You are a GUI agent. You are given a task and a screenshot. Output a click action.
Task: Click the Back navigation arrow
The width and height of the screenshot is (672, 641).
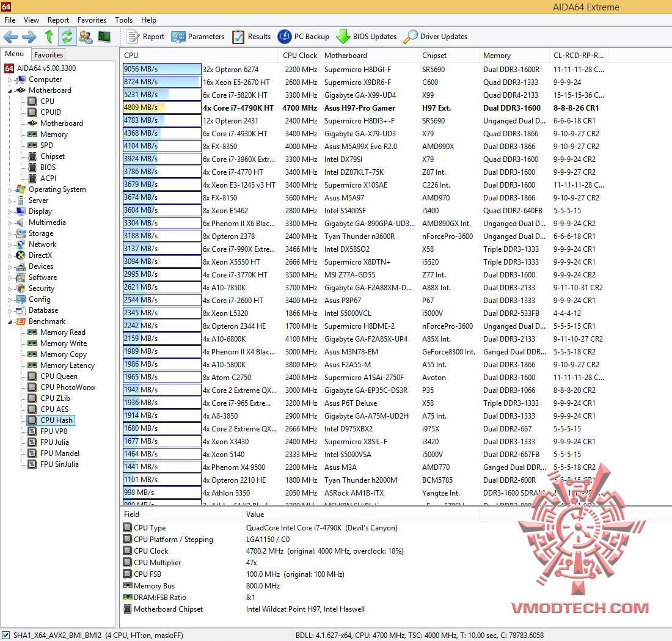(x=11, y=37)
